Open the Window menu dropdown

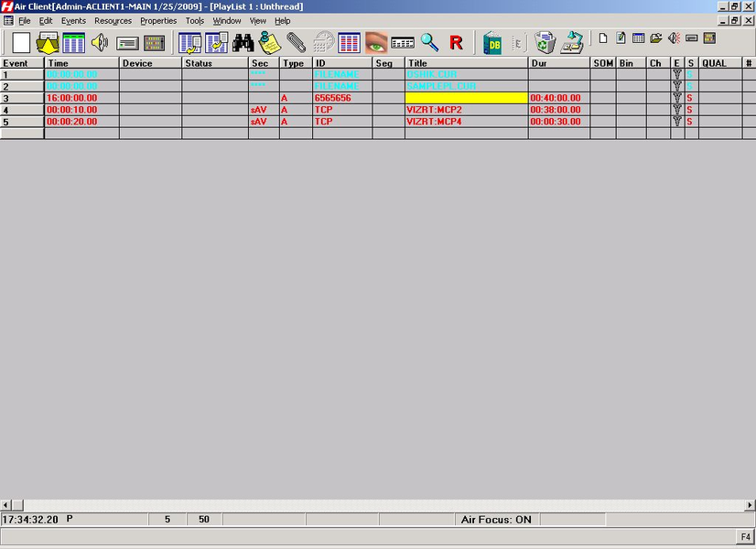pyautogui.click(x=227, y=20)
